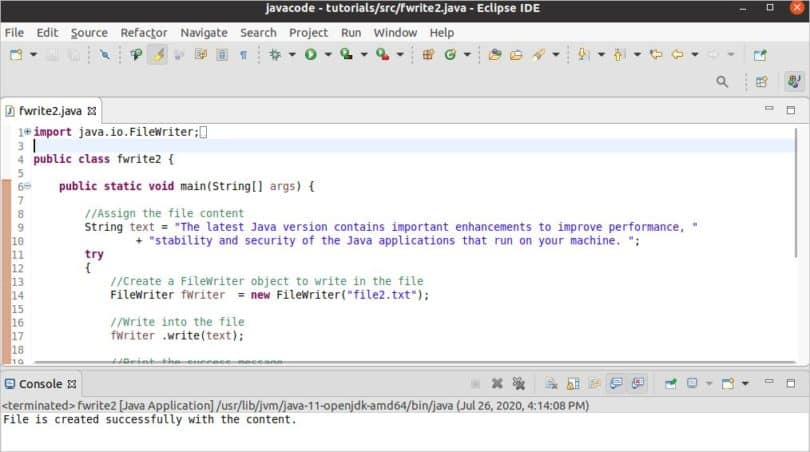Click the Open Type search icon
The image size is (810, 452).
point(136,54)
